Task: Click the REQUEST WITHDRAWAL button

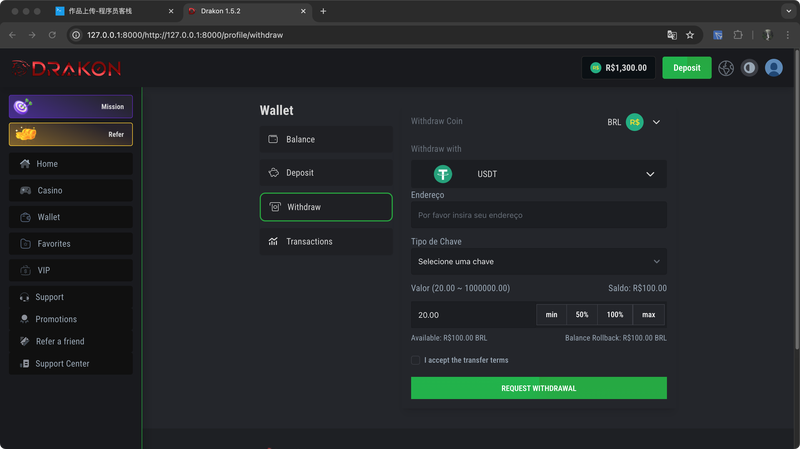Action: point(539,388)
